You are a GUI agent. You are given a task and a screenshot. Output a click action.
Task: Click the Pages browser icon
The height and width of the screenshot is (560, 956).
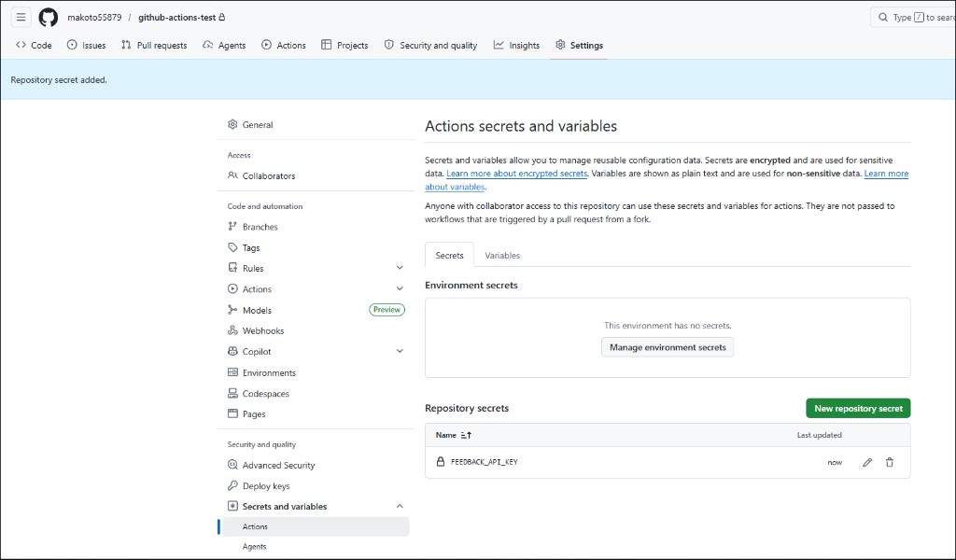pyautogui.click(x=232, y=413)
